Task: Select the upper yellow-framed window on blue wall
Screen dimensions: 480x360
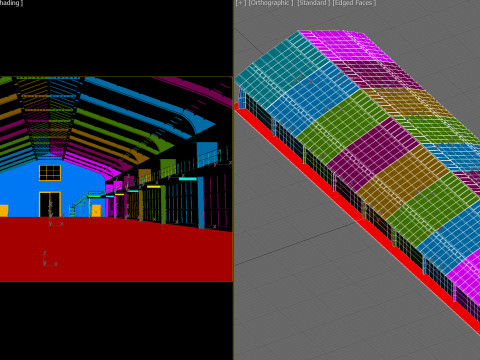Action: click(50, 173)
